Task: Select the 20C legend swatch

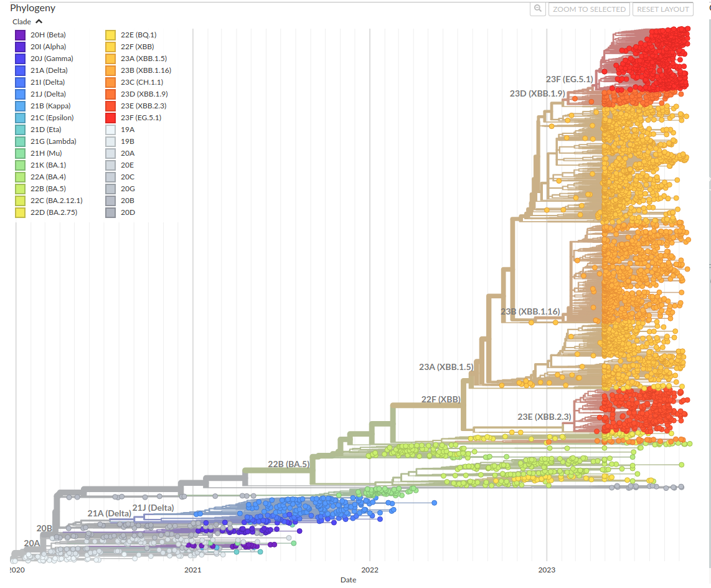Action: 110,177
